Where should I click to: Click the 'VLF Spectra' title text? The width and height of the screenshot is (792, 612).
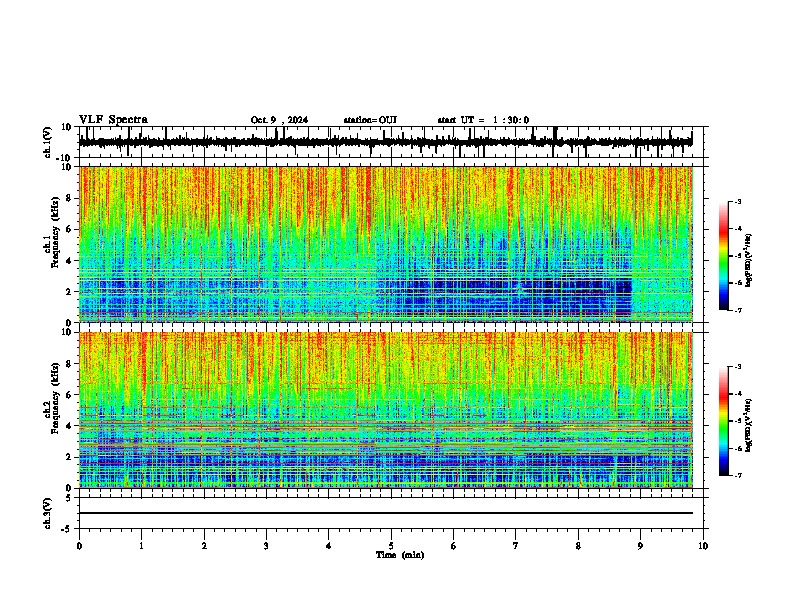tap(113, 120)
